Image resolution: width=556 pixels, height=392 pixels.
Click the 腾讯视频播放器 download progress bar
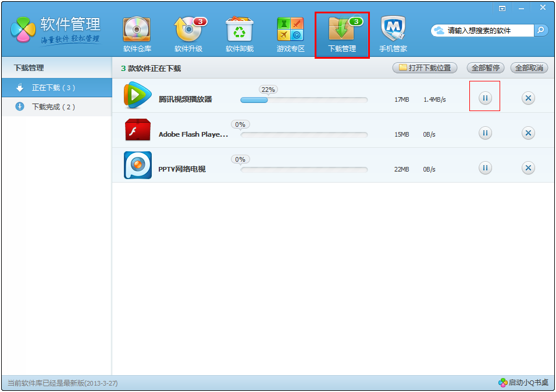pyautogui.click(x=304, y=100)
